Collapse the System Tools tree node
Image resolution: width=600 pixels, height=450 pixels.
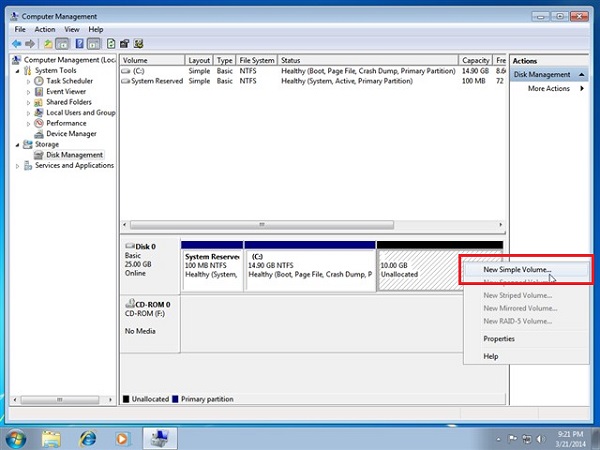click(x=17, y=71)
